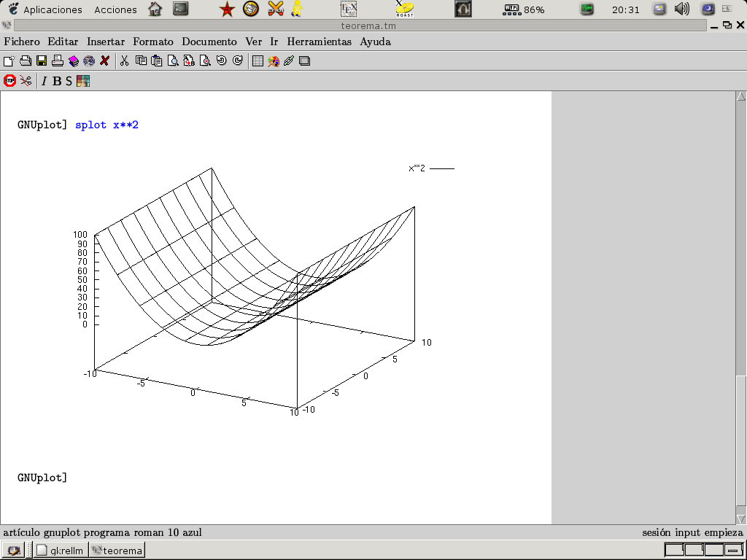The width and height of the screenshot is (747, 560).
Task: Save the file with floppy disk icon
Action: [42, 61]
